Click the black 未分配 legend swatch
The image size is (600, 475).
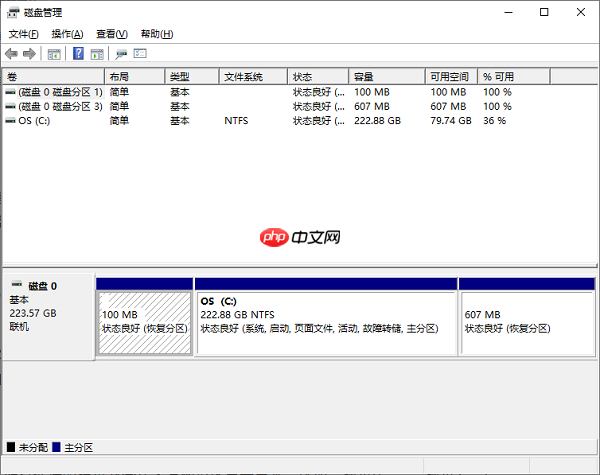coord(11,447)
